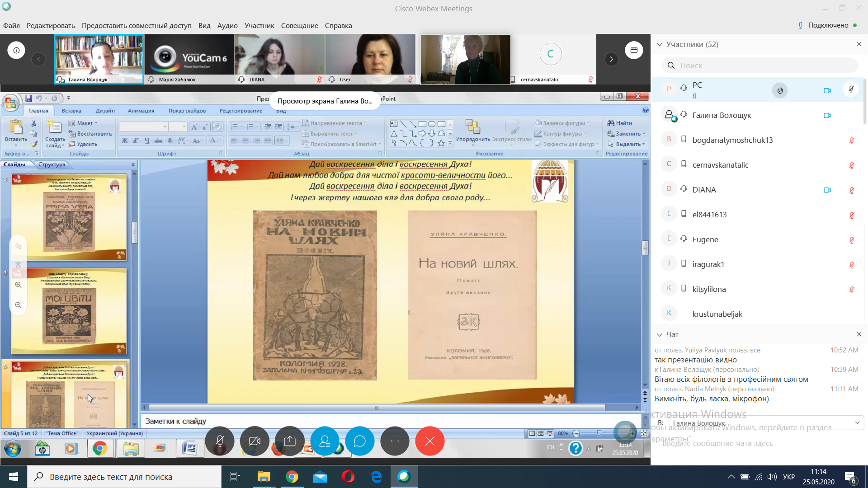868x488 pixels.
Task: Click the zoom-out magnifier on annotation toolbar
Action: [x=18, y=305]
